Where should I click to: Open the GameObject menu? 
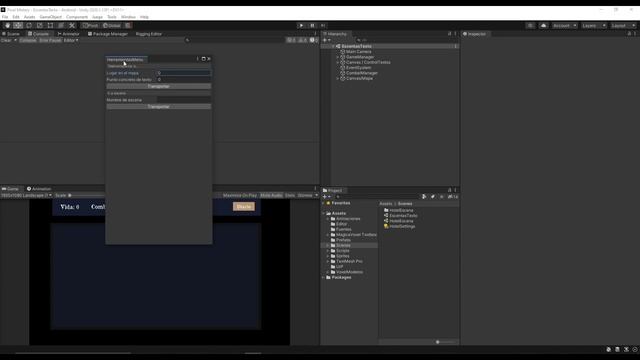51,17
